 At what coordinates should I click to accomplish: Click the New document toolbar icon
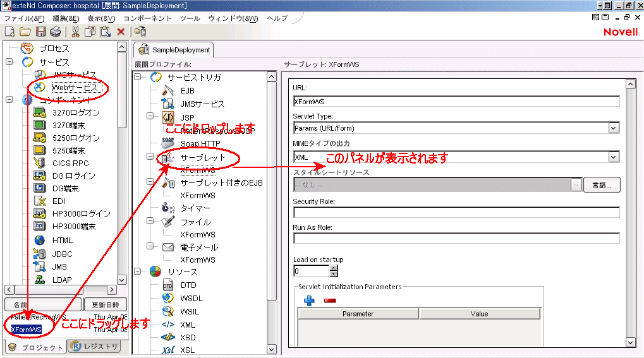tap(10, 32)
